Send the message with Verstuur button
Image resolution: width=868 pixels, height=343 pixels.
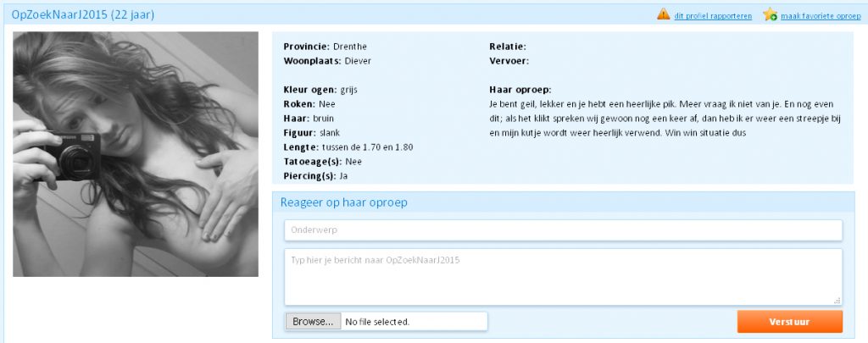(790, 322)
